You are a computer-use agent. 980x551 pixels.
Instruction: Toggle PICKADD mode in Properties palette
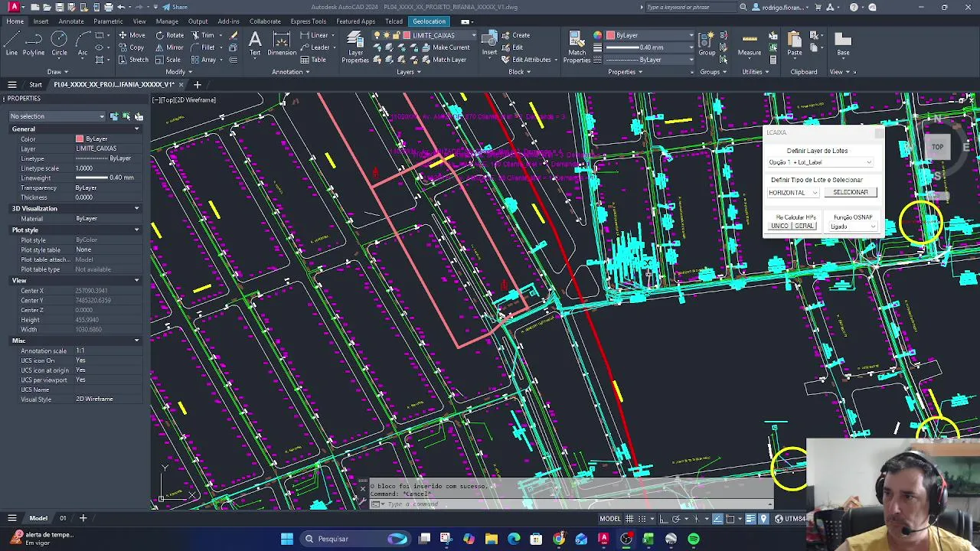[x=114, y=116]
